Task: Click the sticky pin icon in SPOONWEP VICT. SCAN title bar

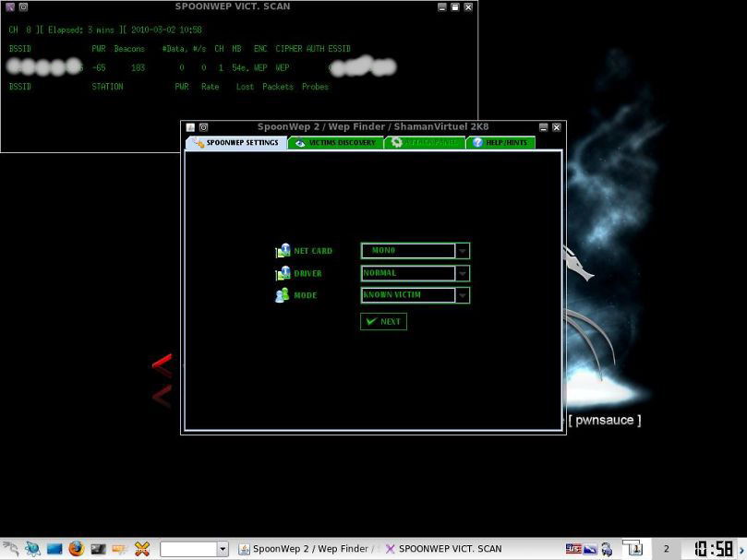Action: (23, 6)
